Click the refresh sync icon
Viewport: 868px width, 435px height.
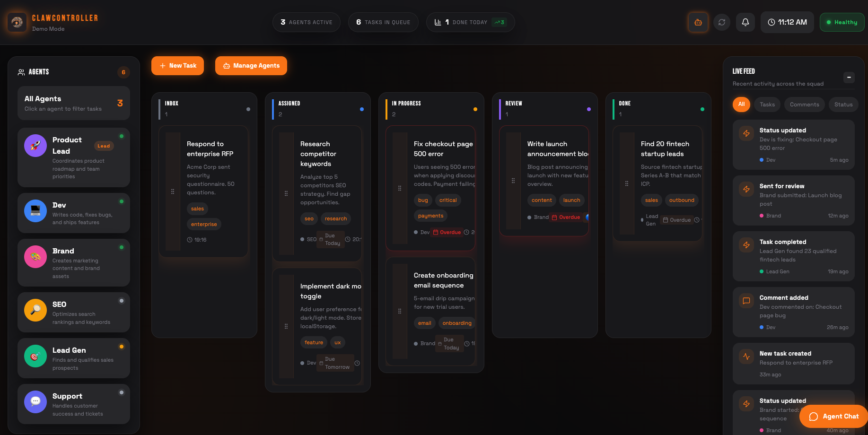pyautogui.click(x=722, y=22)
